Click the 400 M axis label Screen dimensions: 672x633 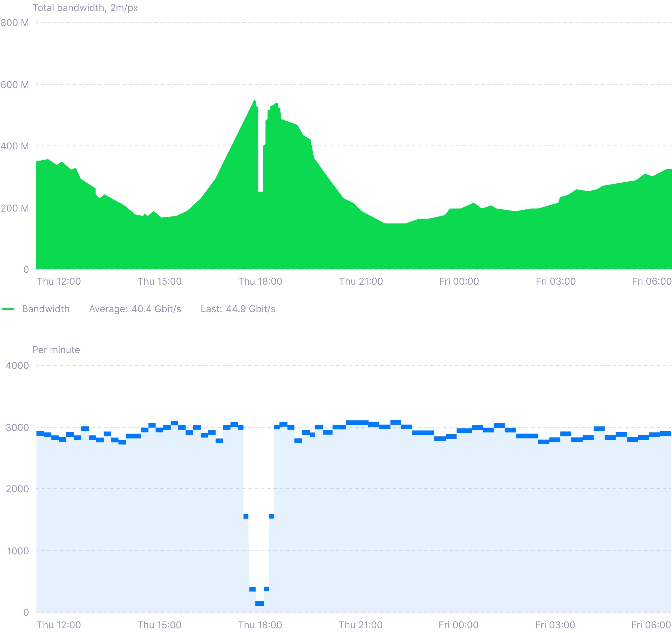pos(14,146)
